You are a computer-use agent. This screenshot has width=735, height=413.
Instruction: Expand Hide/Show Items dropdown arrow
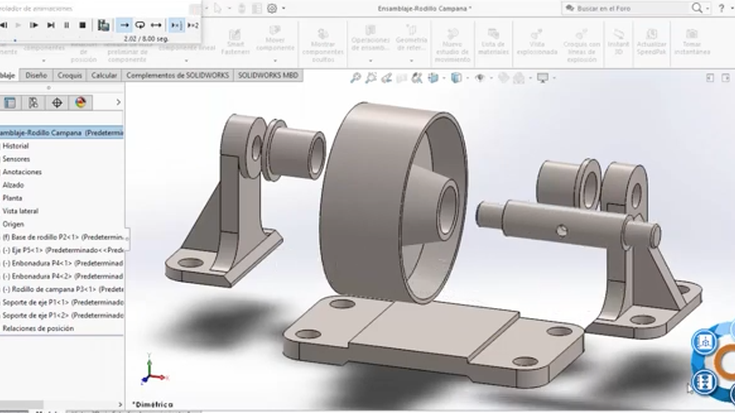coord(491,78)
